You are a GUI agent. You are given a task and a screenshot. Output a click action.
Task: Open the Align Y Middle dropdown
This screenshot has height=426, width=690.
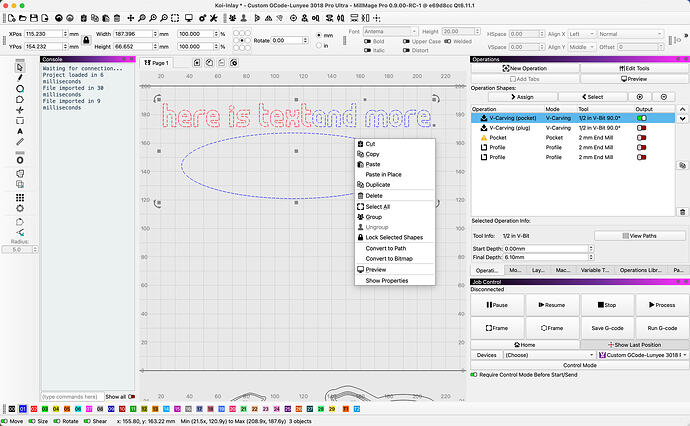pyautogui.click(x=582, y=47)
